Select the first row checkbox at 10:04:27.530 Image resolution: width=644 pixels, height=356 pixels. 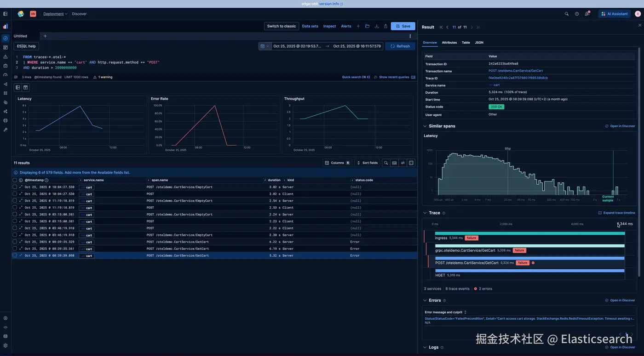click(x=15, y=187)
